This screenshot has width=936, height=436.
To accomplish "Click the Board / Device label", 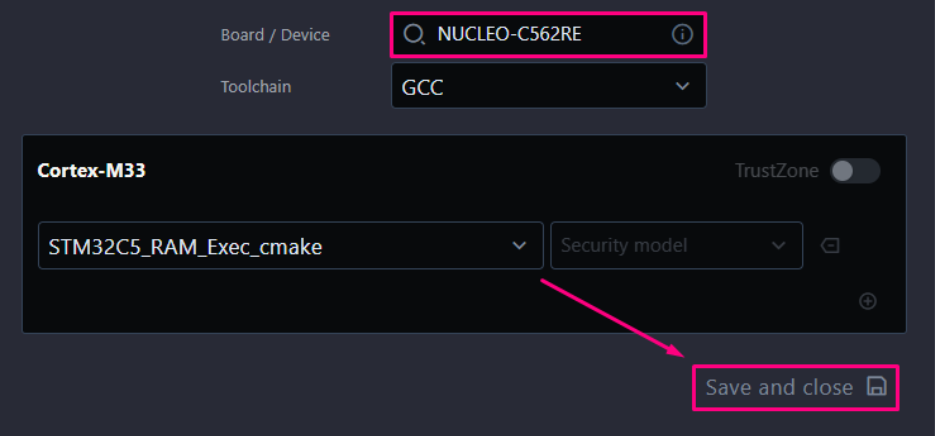I will point(275,35).
